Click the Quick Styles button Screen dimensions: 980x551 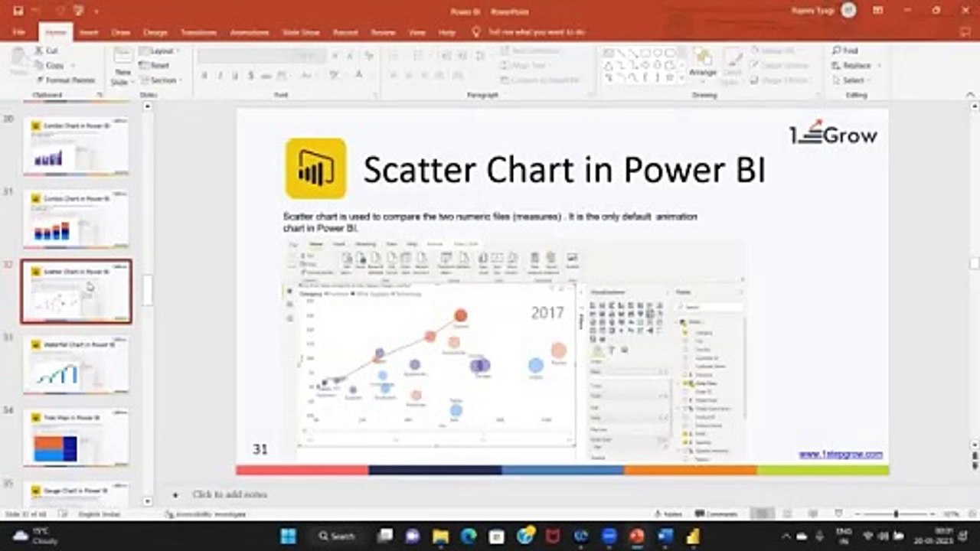733,65
